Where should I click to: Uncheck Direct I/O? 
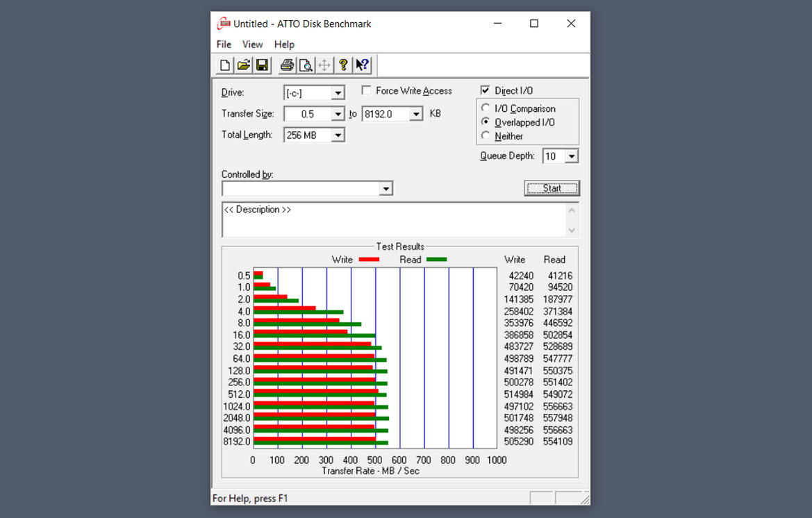(x=485, y=90)
